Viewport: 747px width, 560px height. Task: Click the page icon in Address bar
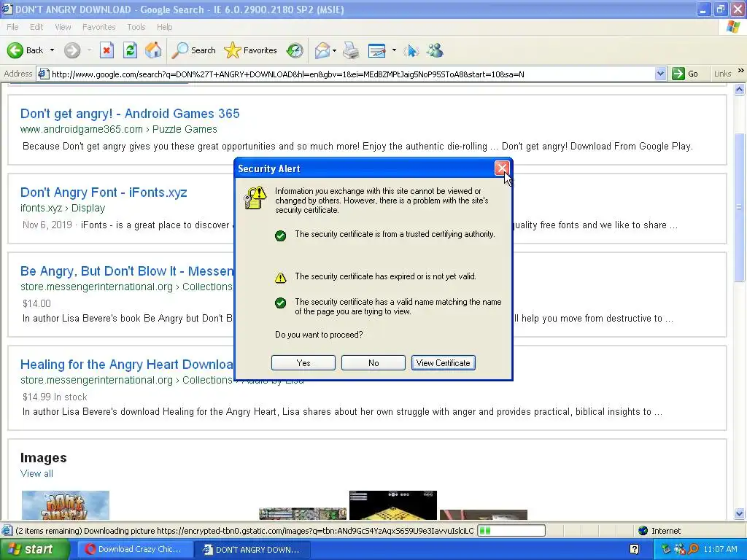click(x=43, y=74)
